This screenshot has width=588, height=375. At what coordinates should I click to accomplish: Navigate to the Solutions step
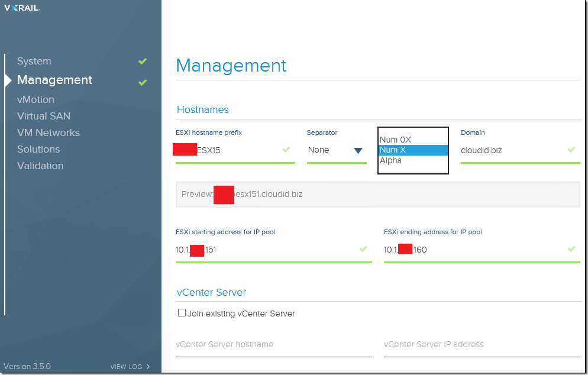coord(38,149)
